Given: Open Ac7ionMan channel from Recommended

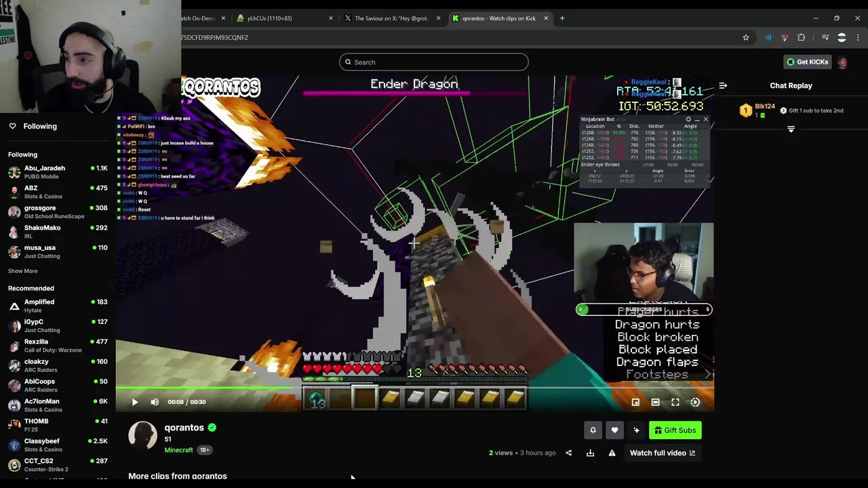Looking at the screenshot, I should coord(58,405).
